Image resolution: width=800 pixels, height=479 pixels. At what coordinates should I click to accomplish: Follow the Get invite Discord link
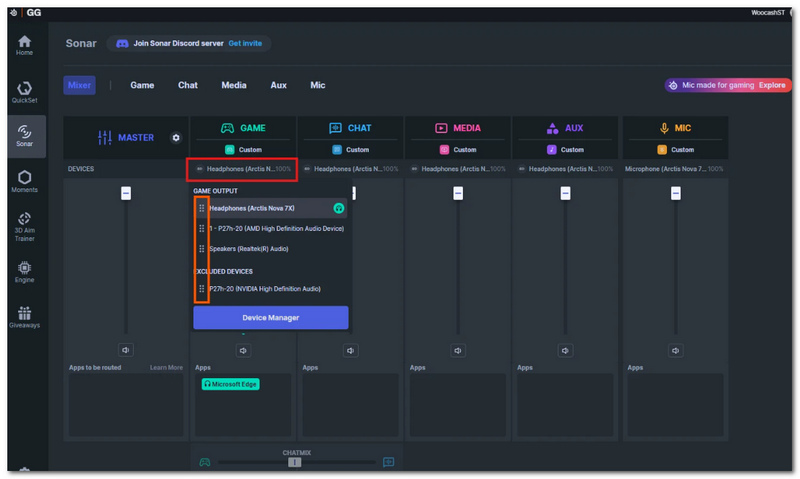coord(245,43)
